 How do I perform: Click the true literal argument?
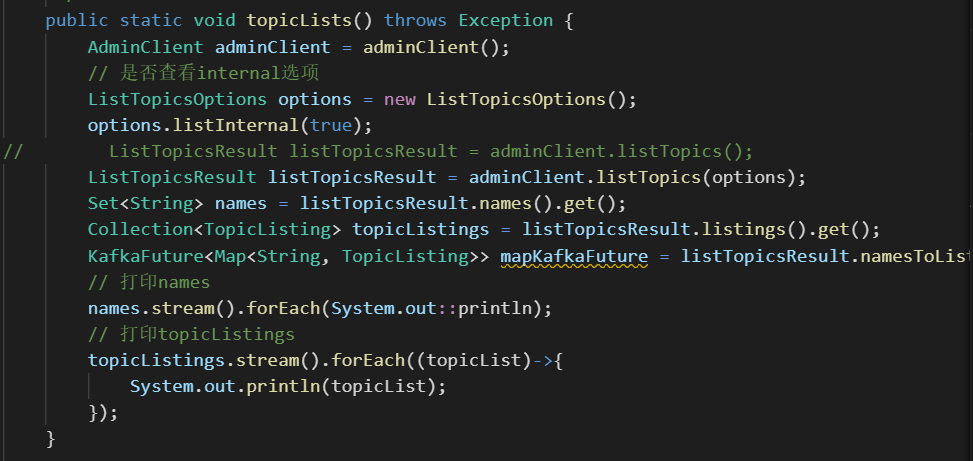point(331,125)
